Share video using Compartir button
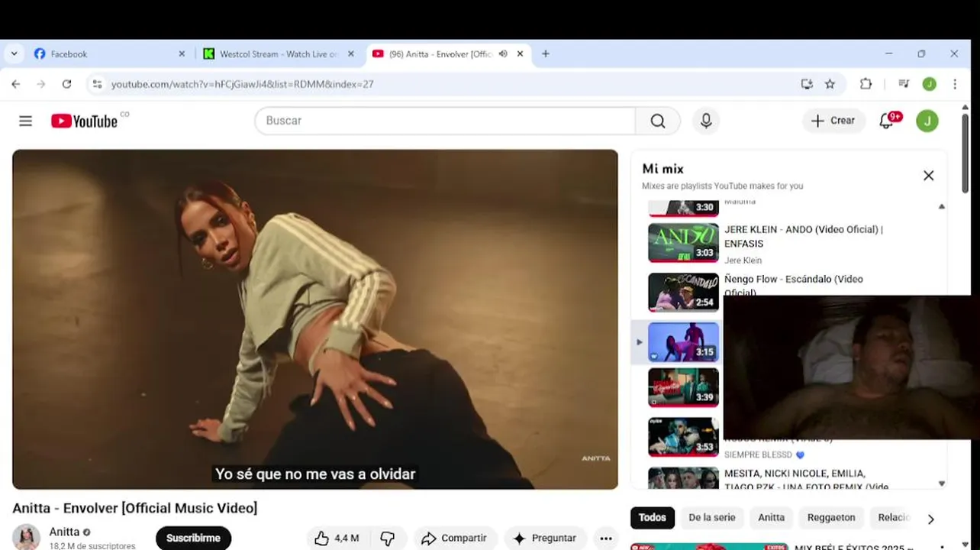The image size is (980, 550). coord(455,538)
